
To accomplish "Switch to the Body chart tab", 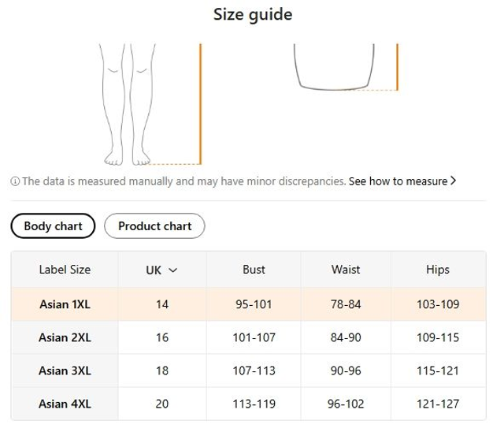I will pos(53,226).
